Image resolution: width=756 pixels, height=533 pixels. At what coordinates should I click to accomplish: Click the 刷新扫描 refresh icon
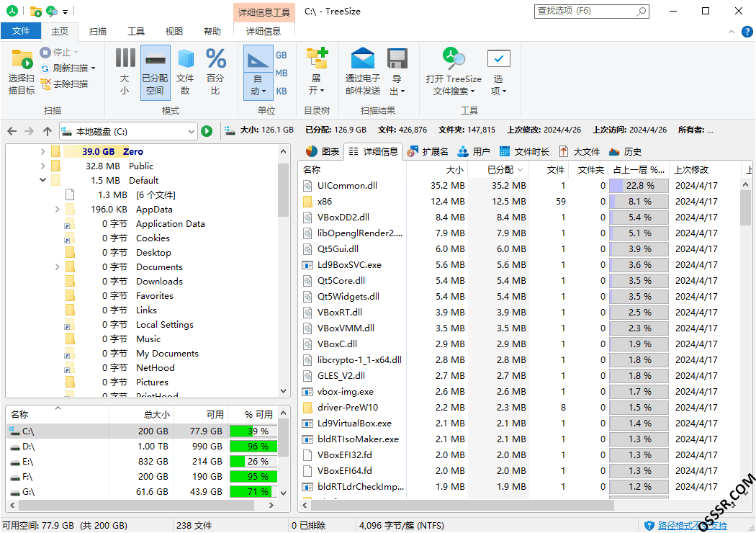click(45, 68)
